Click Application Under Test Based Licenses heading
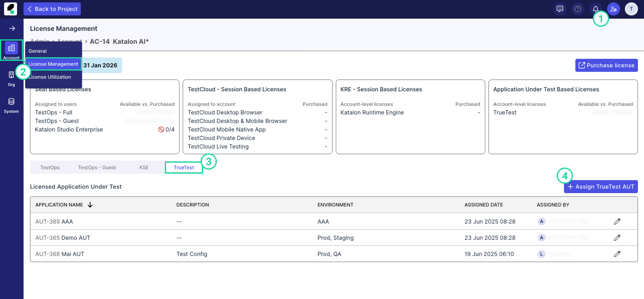 tap(546, 89)
